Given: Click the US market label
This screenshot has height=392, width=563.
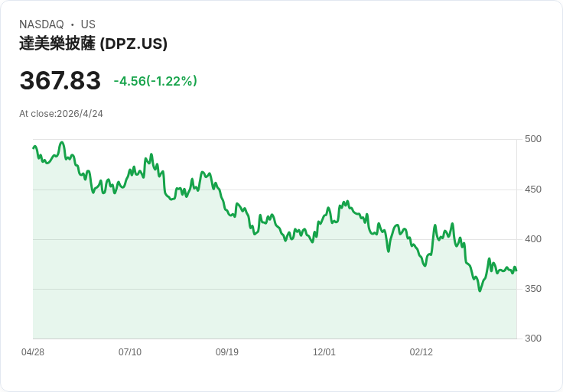Looking at the screenshot, I should [88, 24].
